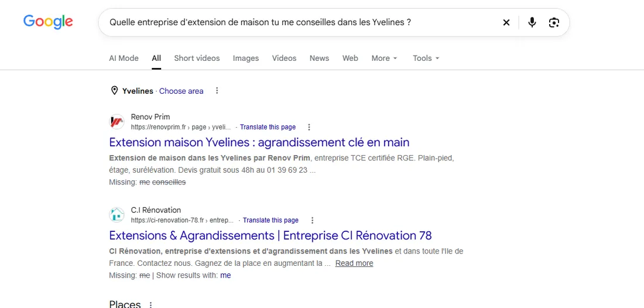Open the Images tab

[x=246, y=59]
